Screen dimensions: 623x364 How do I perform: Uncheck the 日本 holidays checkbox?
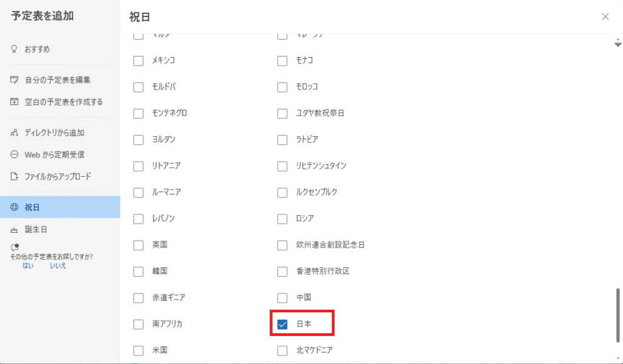(x=282, y=324)
